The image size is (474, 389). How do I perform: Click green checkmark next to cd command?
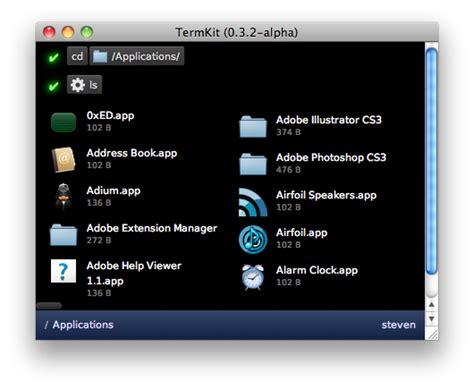(x=53, y=57)
